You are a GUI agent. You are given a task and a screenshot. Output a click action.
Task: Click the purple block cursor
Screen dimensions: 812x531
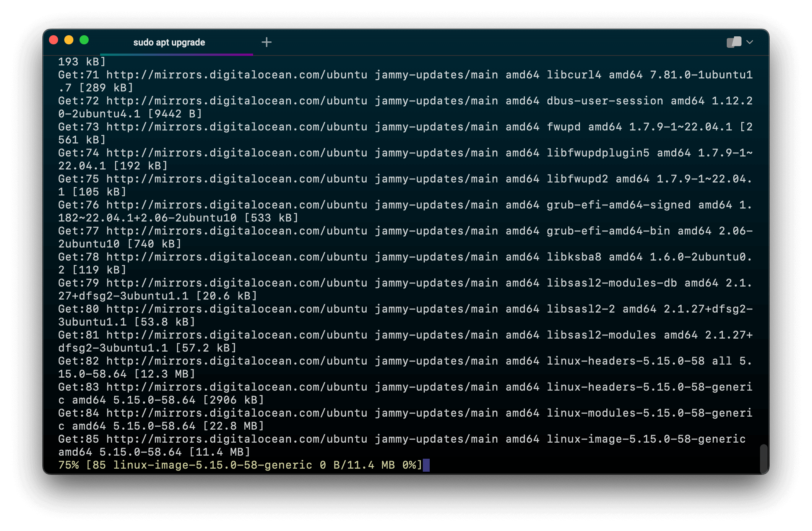(426, 465)
